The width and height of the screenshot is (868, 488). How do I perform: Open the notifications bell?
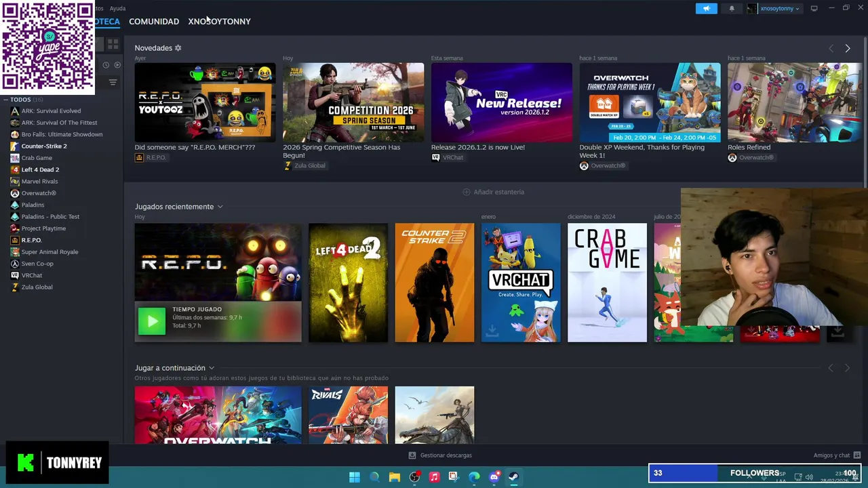(732, 9)
